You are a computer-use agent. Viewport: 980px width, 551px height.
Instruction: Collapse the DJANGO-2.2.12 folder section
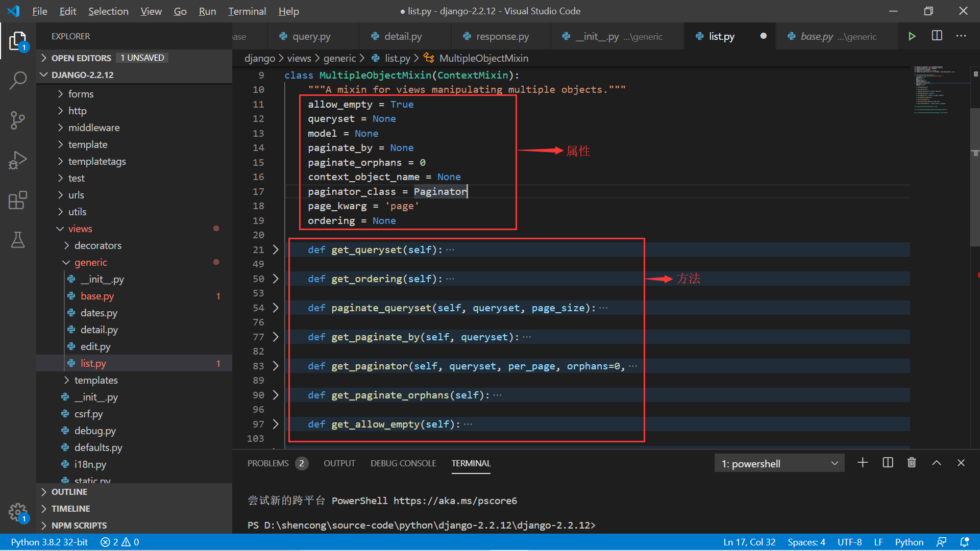pos(134,74)
